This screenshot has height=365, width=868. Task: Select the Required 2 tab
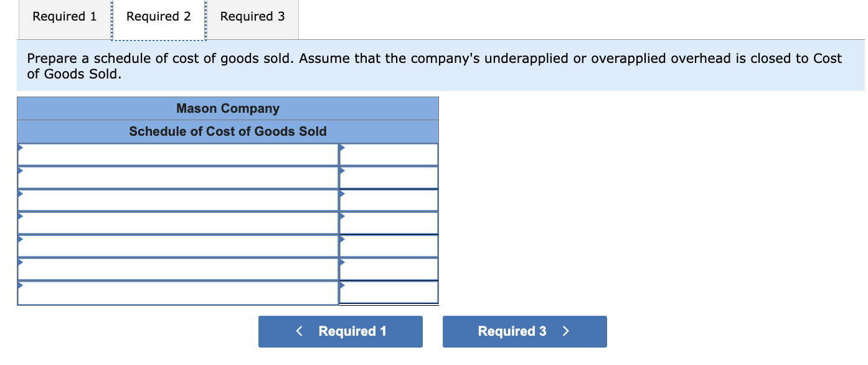click(x=158, y=17)
